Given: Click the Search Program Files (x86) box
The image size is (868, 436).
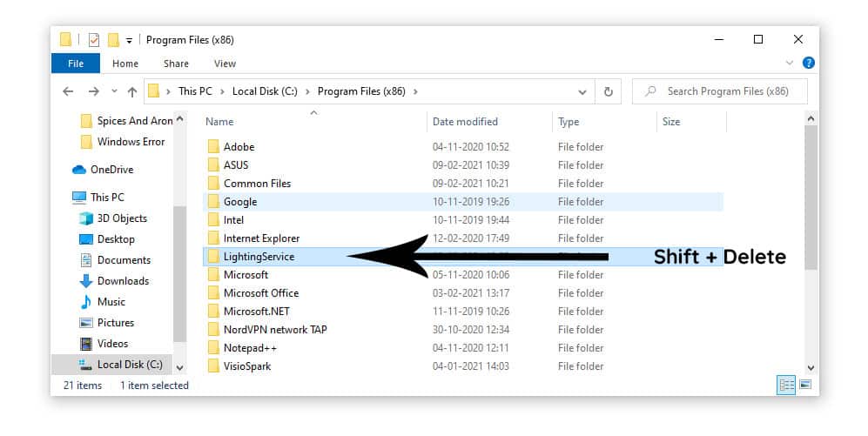Looking at the screenshot, I should tap(720, 91).
